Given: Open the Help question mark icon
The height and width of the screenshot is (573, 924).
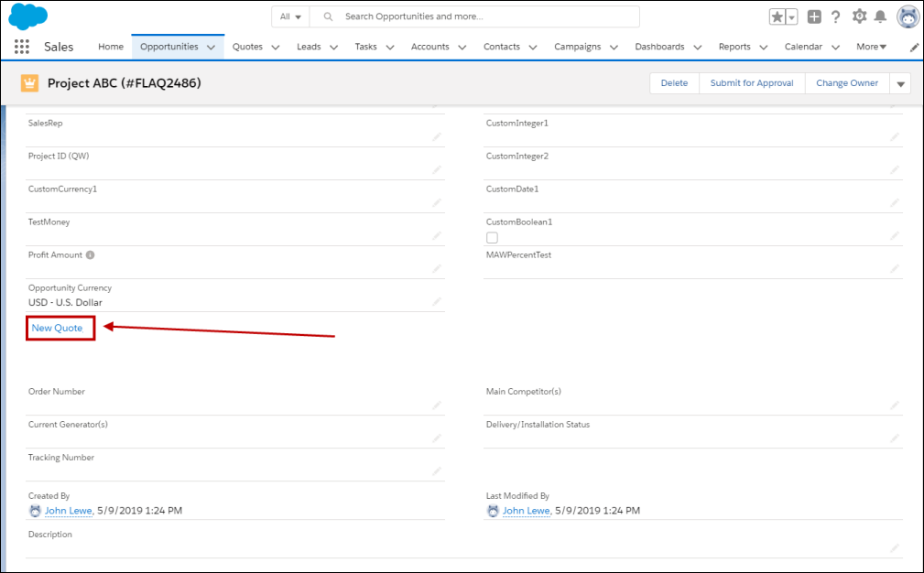Looking at the screenshot, I should pos(835,17).
